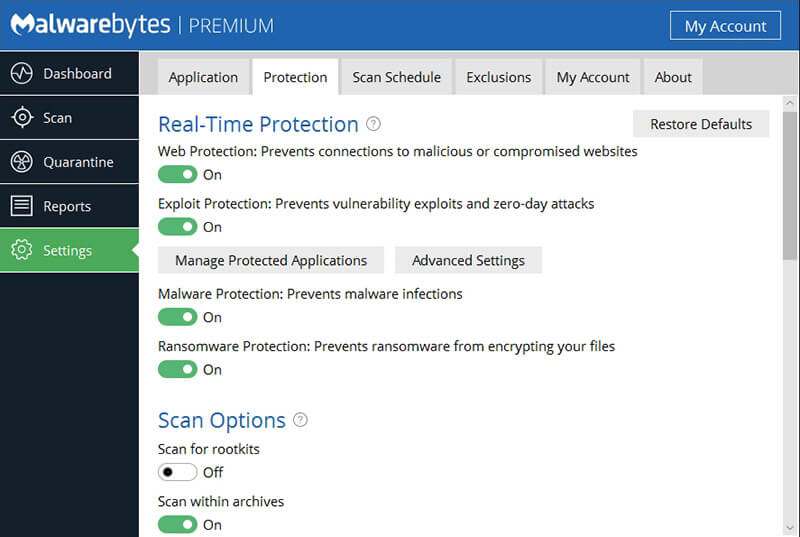Viewport: 800px width, 537px height.
Task: Click the Reports list icon
Action: pos(22,206)
